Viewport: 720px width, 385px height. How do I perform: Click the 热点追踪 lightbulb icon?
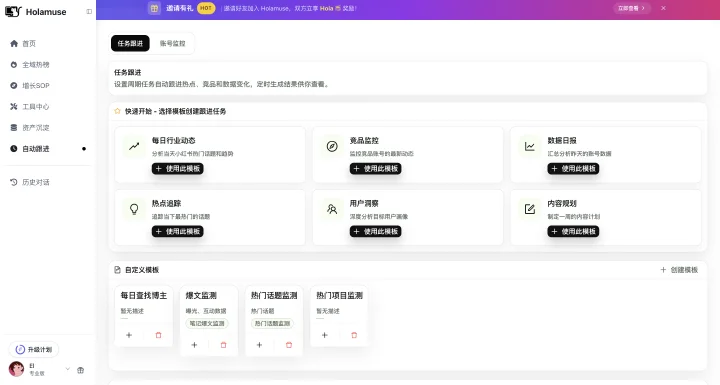pos(134,209)
